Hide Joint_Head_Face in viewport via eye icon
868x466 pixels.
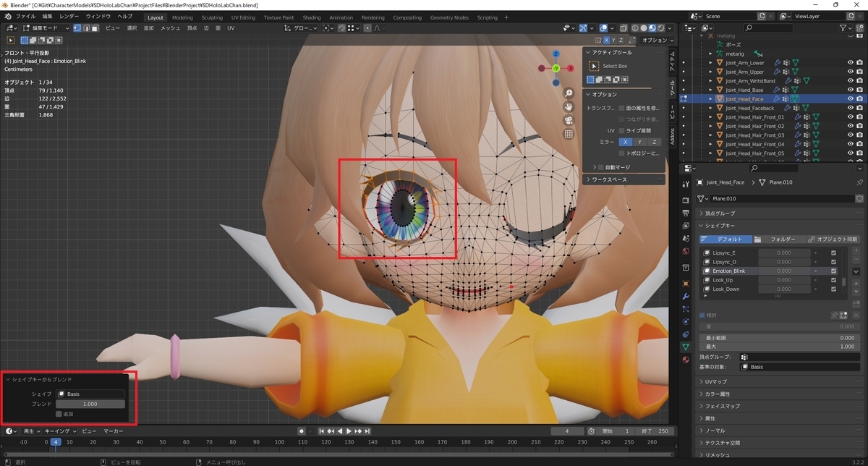pos(851,99)
